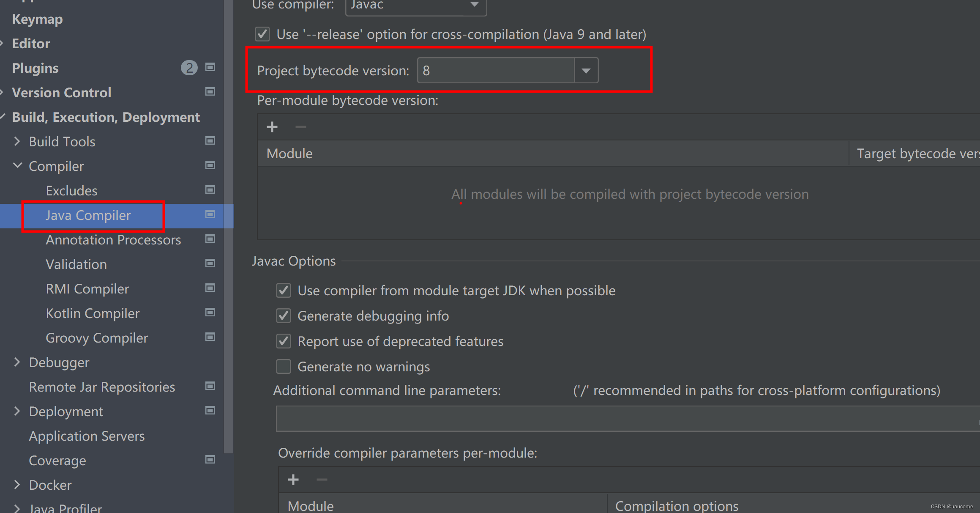
Task: Open Version Control settings
Action: [62, 93]
